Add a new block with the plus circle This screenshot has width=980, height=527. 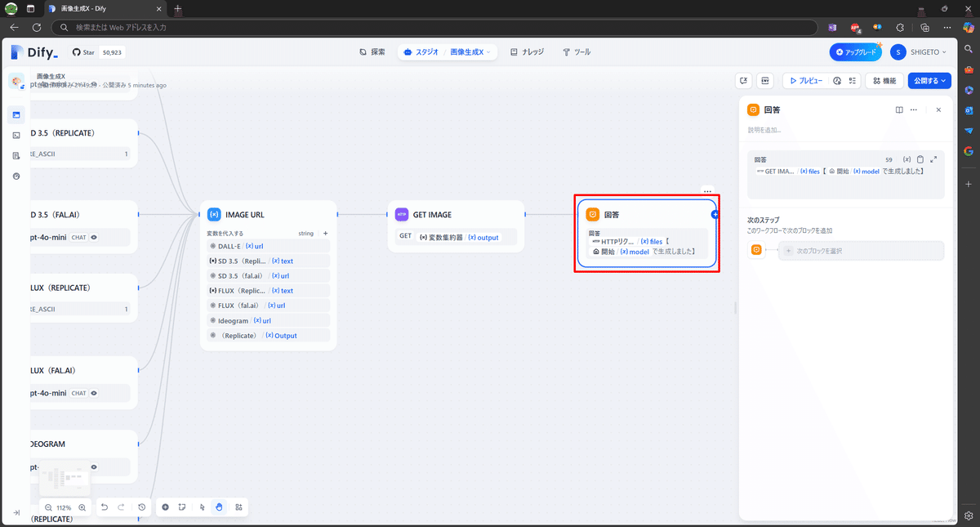tap(166, 507)
